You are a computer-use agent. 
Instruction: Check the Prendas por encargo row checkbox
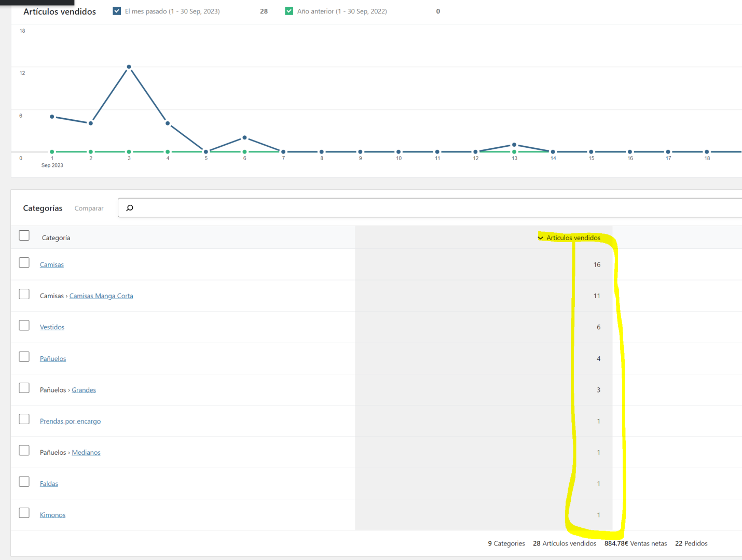[x=24, y=419]
